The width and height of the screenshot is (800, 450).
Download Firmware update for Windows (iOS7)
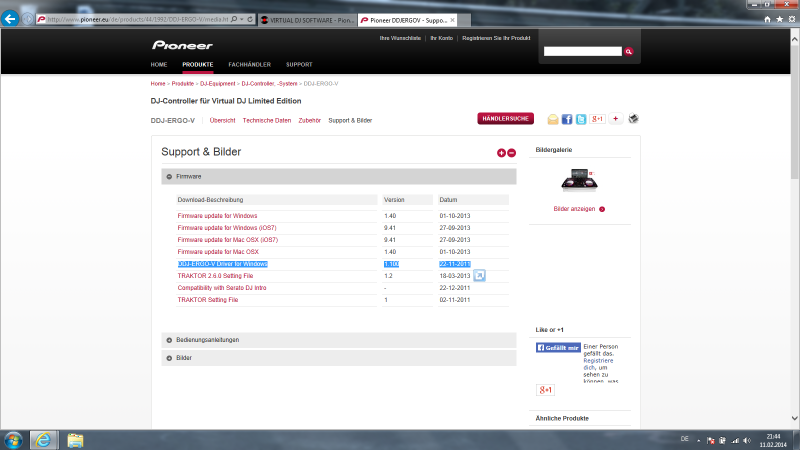(x=227, y=228)
